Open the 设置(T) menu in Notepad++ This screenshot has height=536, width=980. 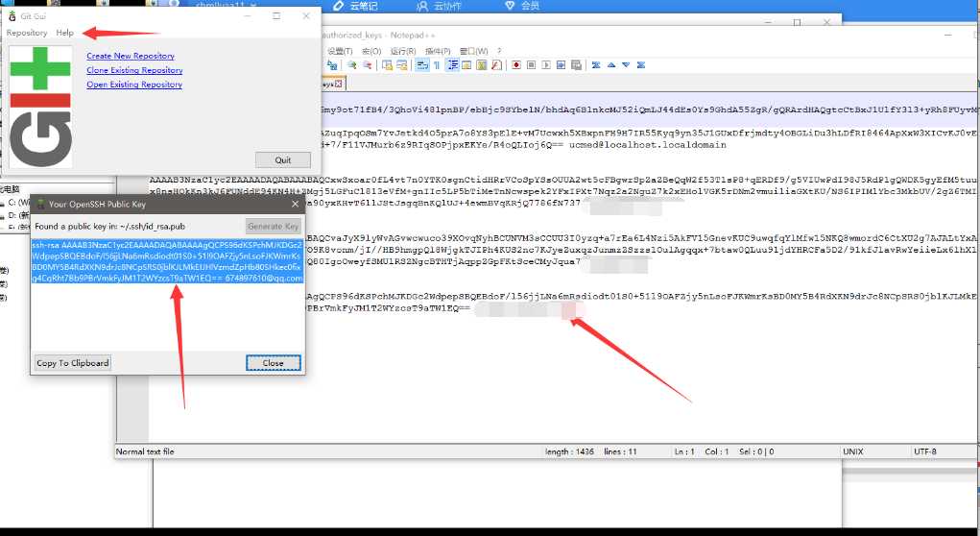(x=340, y=51)
